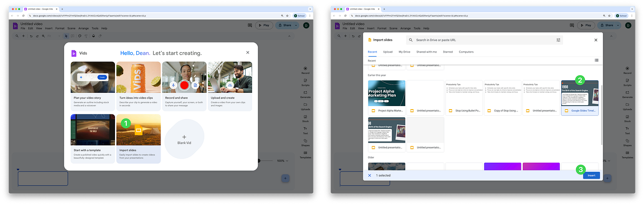Choose the Record and share card
The image size is (644, 205).
(184, 86)
